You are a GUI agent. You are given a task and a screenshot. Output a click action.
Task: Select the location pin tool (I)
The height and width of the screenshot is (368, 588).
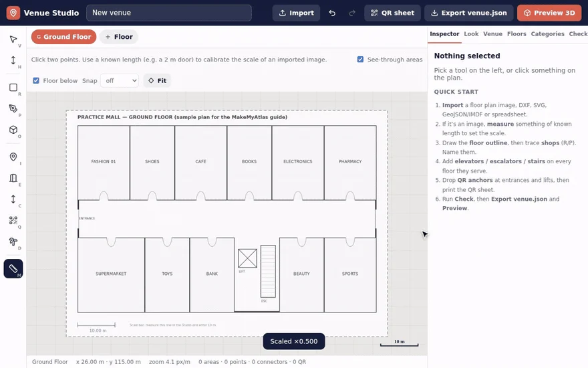(x=13, y=157)
